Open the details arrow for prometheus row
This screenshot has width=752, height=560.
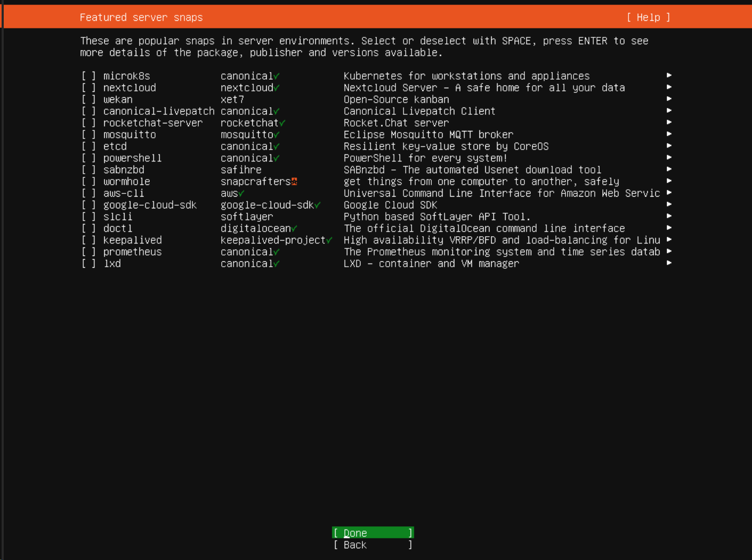[x=669, y=252]
